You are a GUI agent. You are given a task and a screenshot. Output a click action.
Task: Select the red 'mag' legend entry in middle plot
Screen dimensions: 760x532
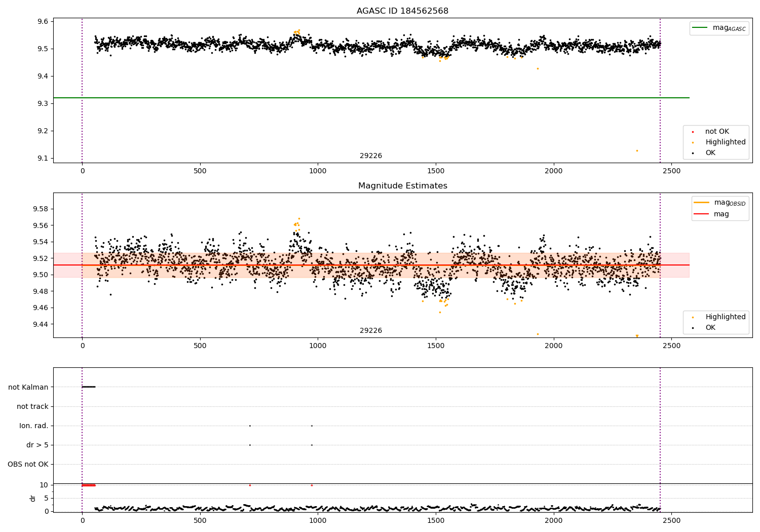712,214
